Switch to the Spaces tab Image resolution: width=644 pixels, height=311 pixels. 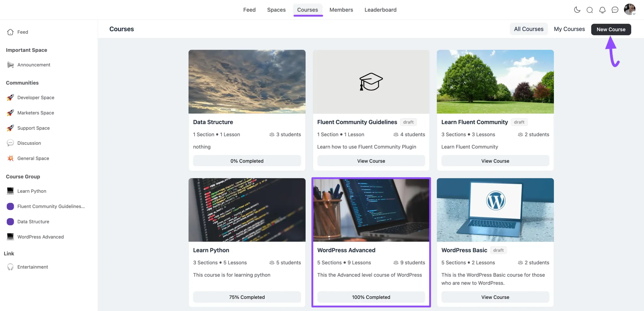[276, 10]
